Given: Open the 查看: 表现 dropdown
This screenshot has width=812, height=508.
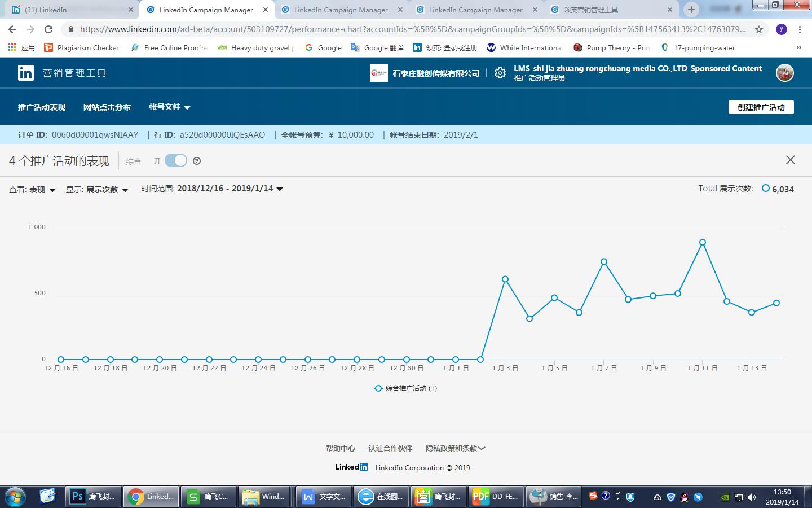Looking at the screenshot, I should coord(32,190).
